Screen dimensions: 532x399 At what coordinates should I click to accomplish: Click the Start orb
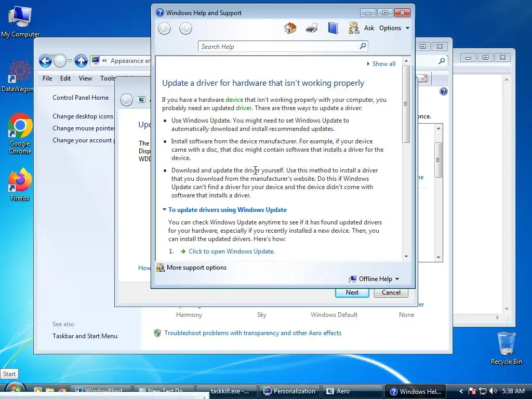(15, 391)
